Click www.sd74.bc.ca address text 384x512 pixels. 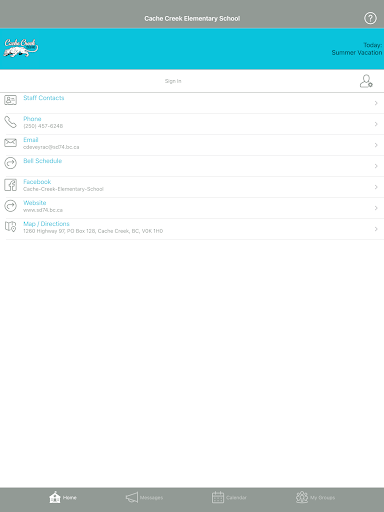tap(43, 210)
